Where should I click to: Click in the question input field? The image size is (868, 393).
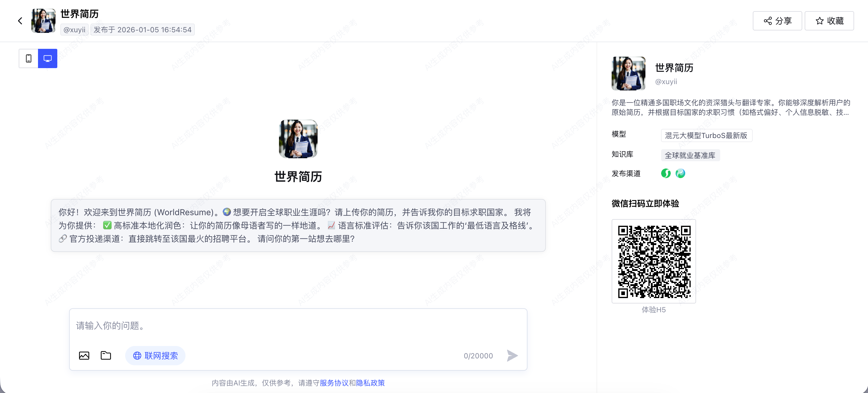click(270, 326)
